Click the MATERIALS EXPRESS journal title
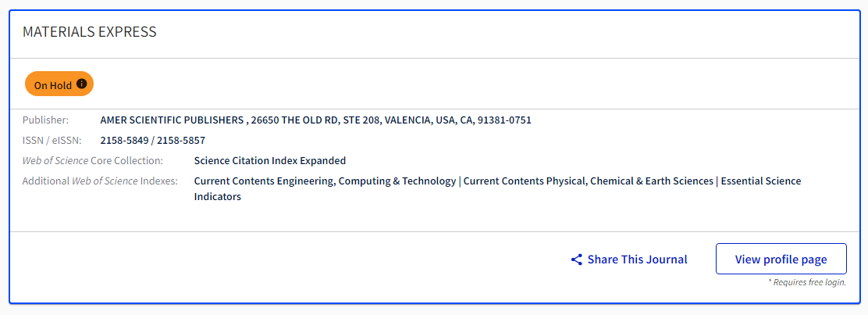 tap(90, 32)
